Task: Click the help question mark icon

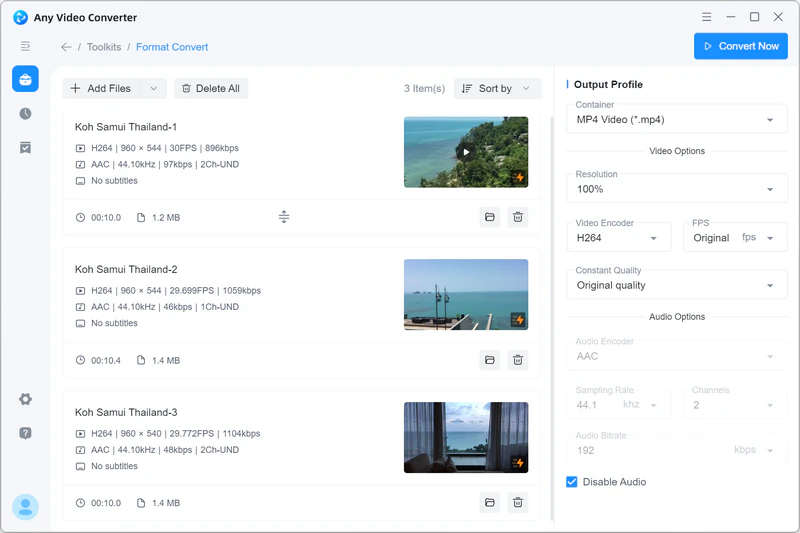Action: 25,433
